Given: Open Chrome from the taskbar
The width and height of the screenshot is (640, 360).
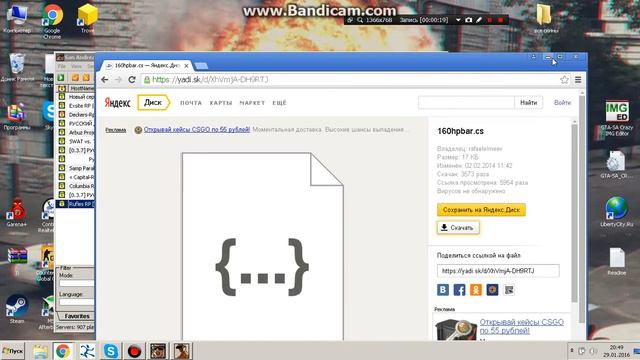Looking at the screenshot, I should click(63, 351).
